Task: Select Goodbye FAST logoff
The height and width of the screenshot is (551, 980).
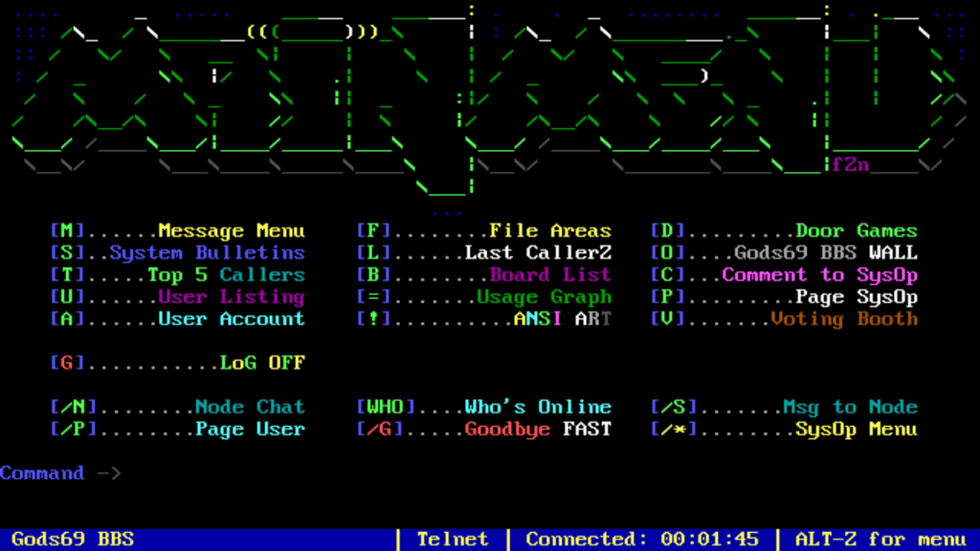Action: [537, 429]
